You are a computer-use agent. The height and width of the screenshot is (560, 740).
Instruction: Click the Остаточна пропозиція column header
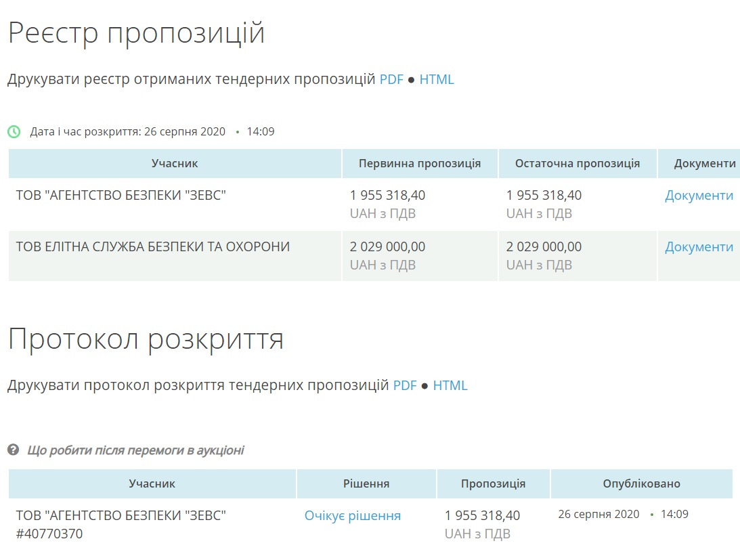click(x=578, y=163)
